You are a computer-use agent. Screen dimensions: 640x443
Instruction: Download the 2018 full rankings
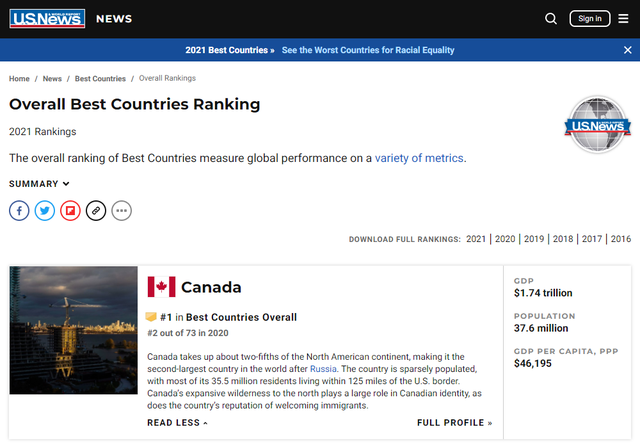coord(563,239)
